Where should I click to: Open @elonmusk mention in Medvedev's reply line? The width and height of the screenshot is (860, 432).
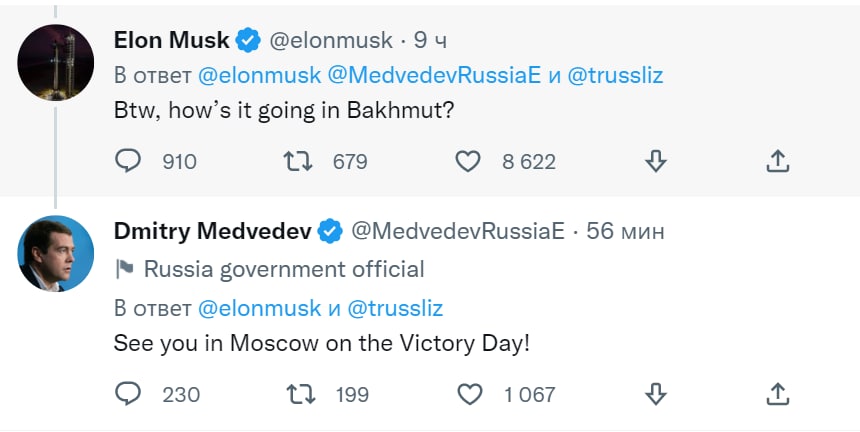(x=260, y=307)
